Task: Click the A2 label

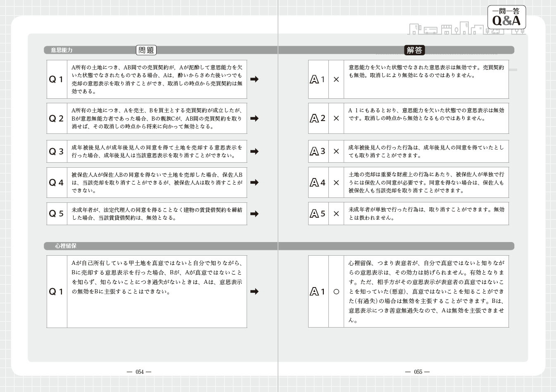Action: click(x=318, y=119)
